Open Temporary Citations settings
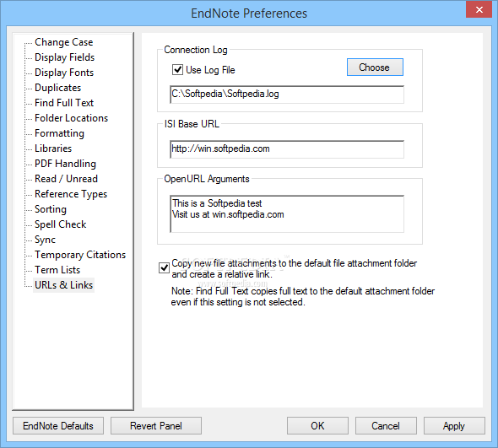The image size is (498, 448). coord(80,255)
